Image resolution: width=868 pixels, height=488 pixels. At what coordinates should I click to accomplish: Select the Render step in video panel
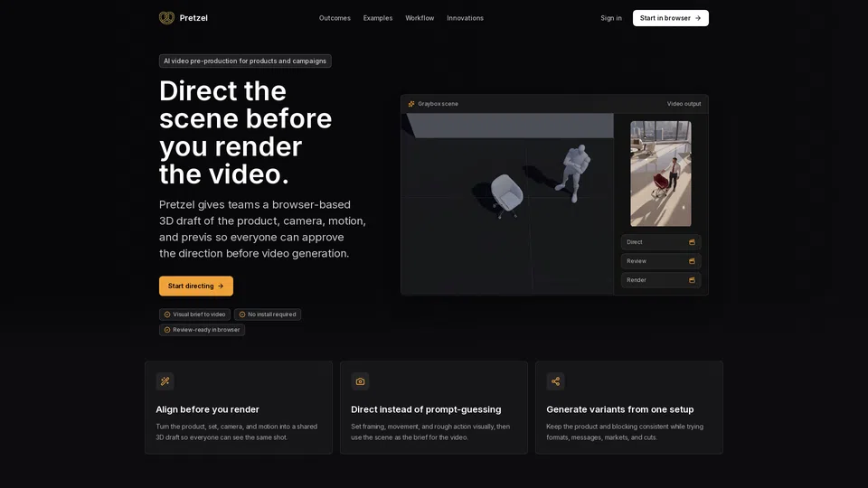tap(661, 280)
